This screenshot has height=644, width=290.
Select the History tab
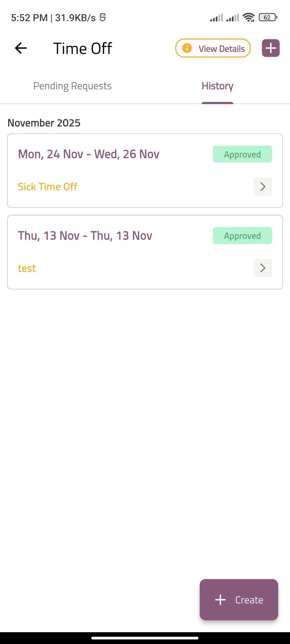click(x=217, y=86)
